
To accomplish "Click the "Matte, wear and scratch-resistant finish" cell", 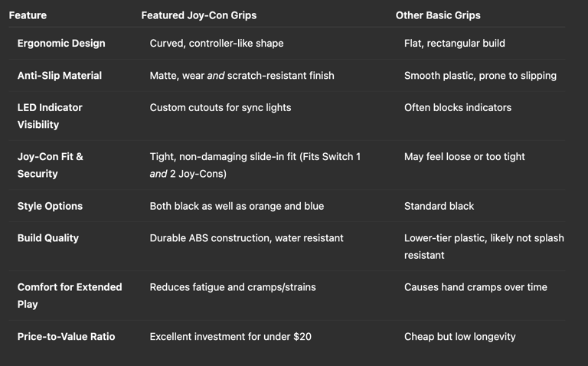I will (x=242, y=76).
